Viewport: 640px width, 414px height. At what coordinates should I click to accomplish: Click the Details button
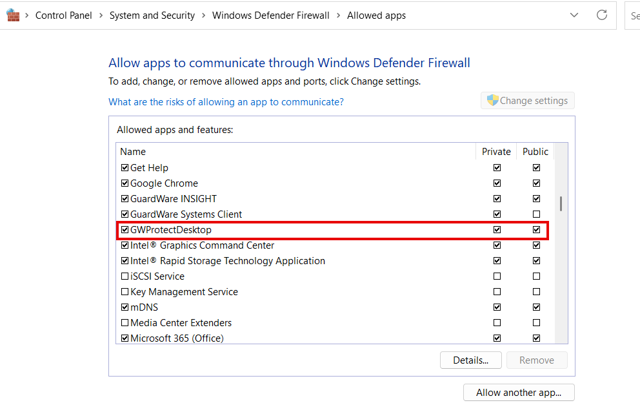(x=470, y=360)
